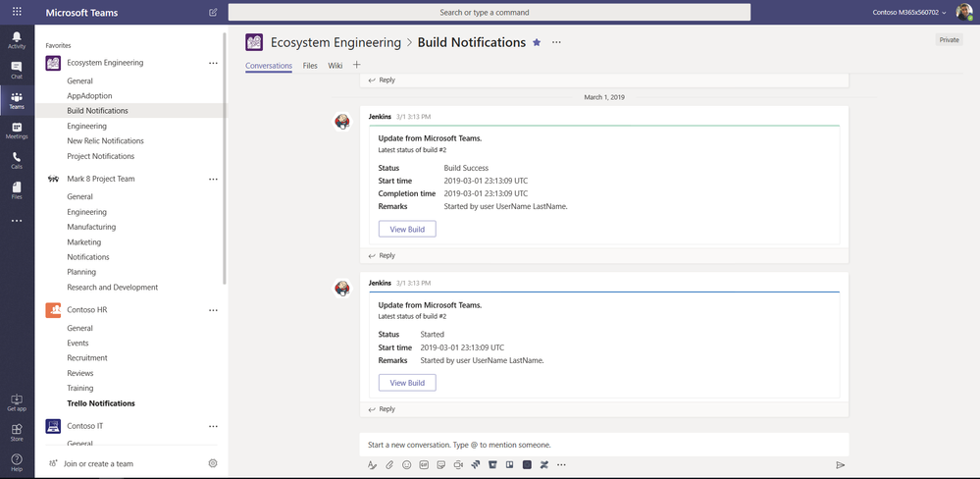This screenshot has width=980, height=479.
Task: Collapse the Mark 8 Project Team
Action: coord(101,179)
